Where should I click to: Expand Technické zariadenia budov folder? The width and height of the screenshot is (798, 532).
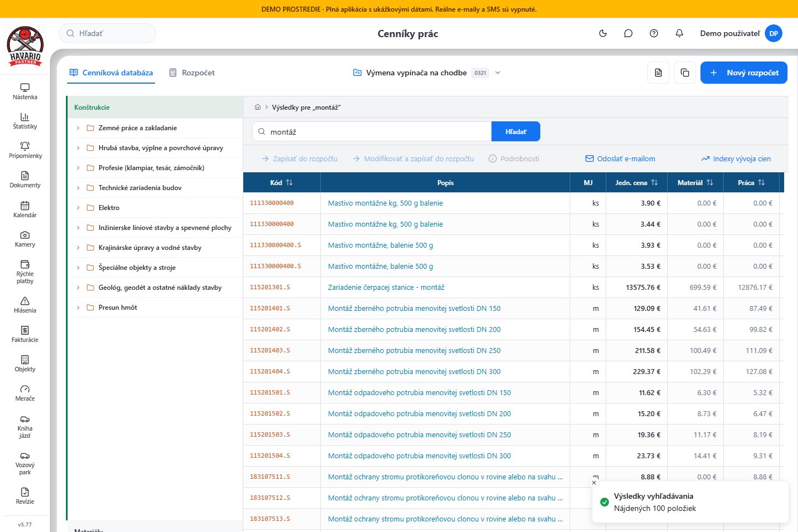(78, 188)
